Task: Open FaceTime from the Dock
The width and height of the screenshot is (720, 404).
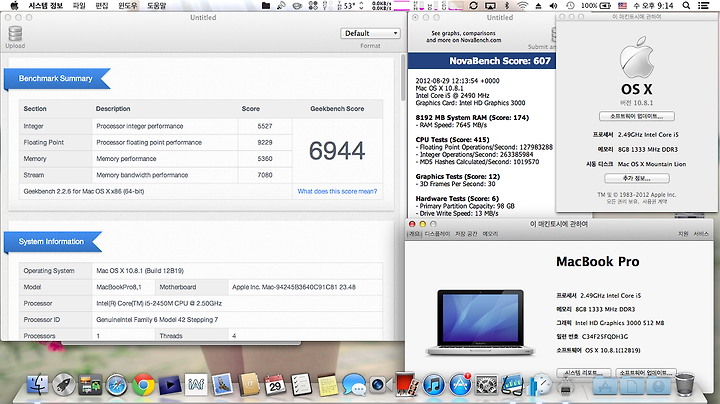Action: pos(381,385)
